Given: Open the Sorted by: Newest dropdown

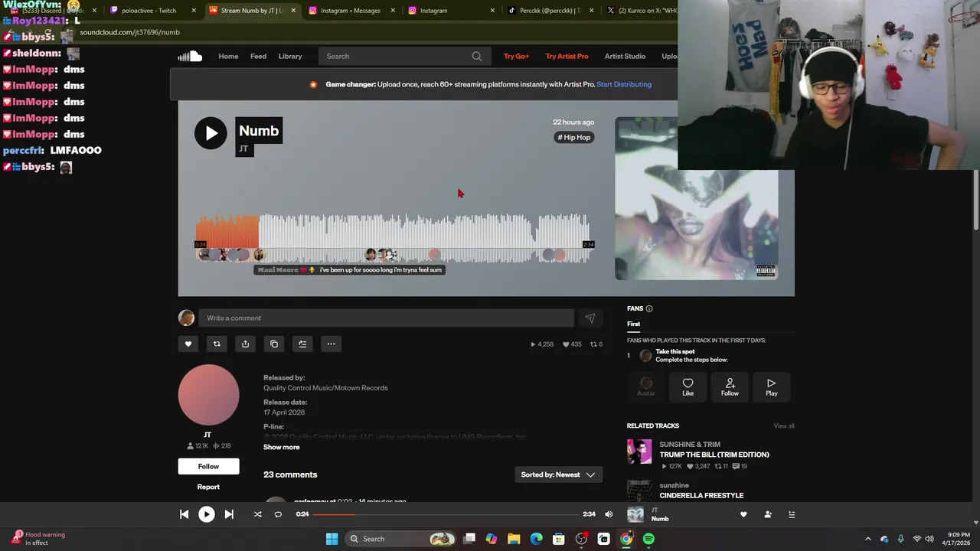Looking at the screenshot, I should 558,474.
